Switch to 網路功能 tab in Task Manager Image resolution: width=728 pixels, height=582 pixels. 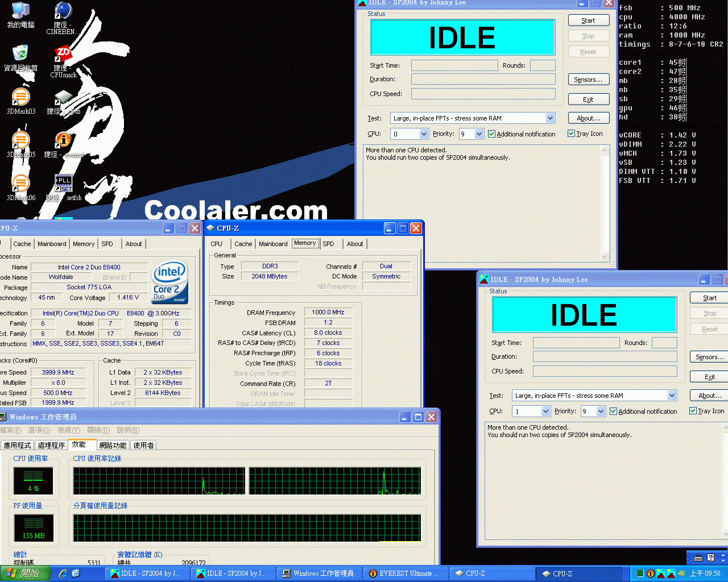pos(113,446)
